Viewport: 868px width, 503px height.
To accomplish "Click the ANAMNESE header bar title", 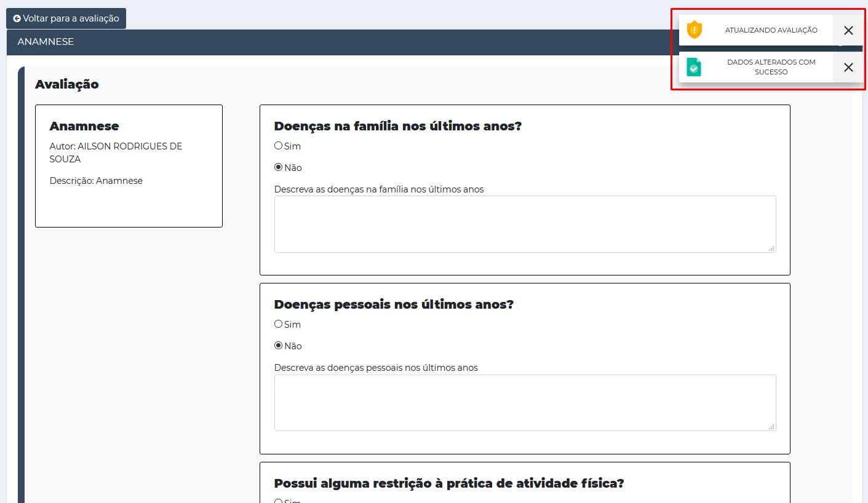I will [x=46, y=42].
